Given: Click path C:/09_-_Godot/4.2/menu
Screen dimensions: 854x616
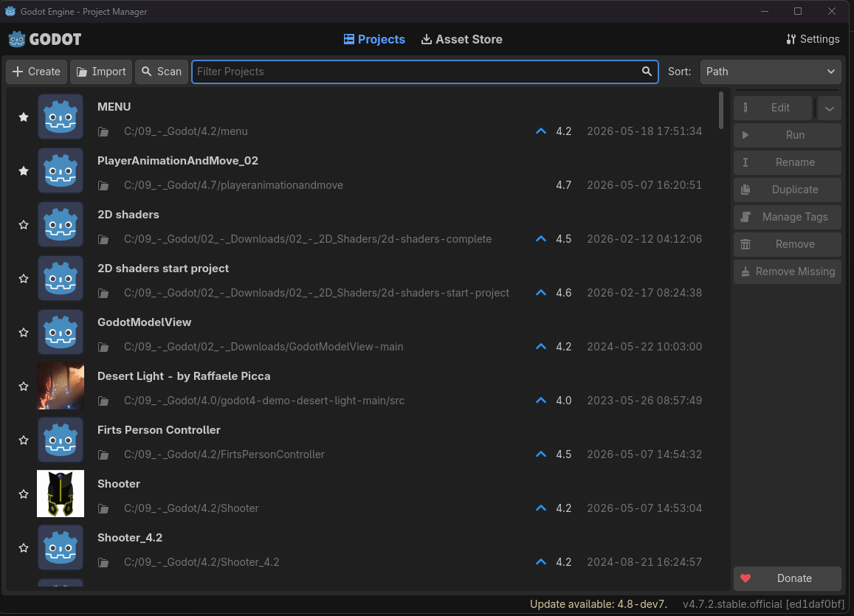Looking at the screenshot, I should tap(186, 131).
